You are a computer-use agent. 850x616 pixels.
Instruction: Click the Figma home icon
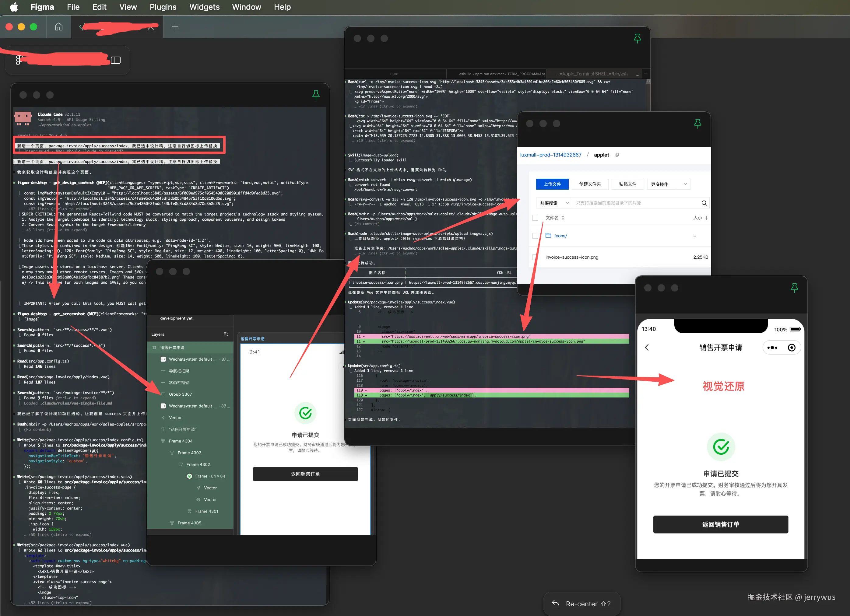point(58,26)
